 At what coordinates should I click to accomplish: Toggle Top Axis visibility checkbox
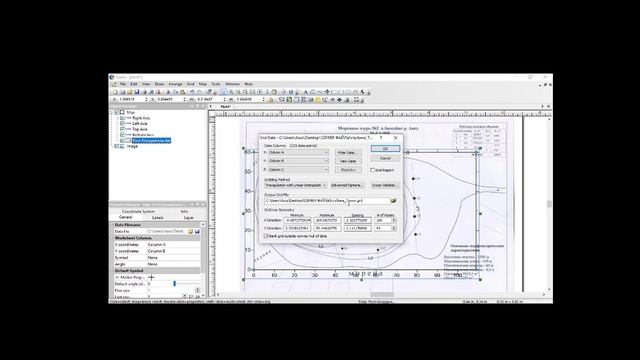coord(122,129)
